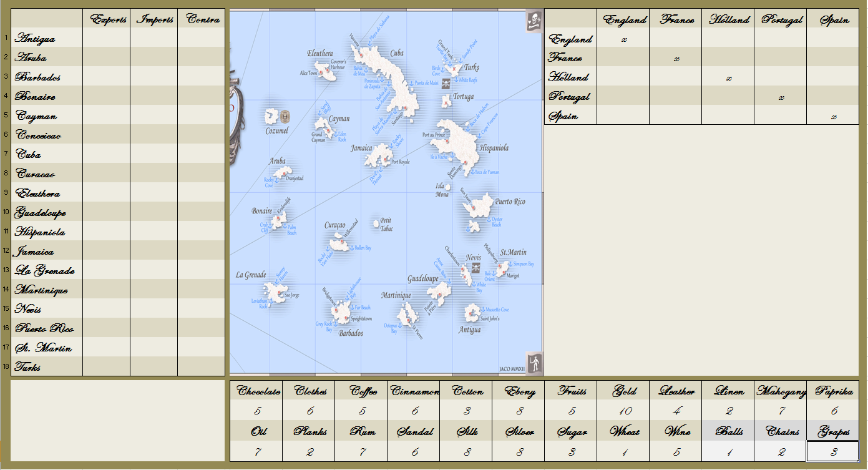Click the Imports cell for Jamaica
Viewport: 868px width, 470px height.
154,251
